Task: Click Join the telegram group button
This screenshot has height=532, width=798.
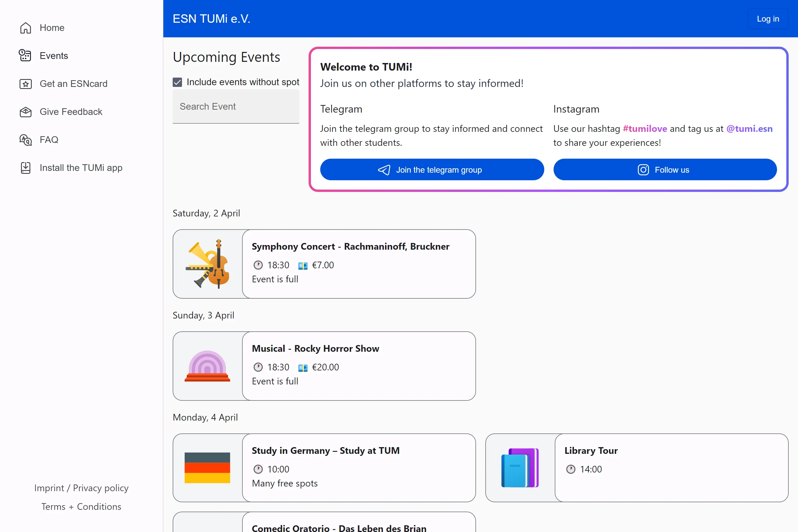Action: point(432,170)
